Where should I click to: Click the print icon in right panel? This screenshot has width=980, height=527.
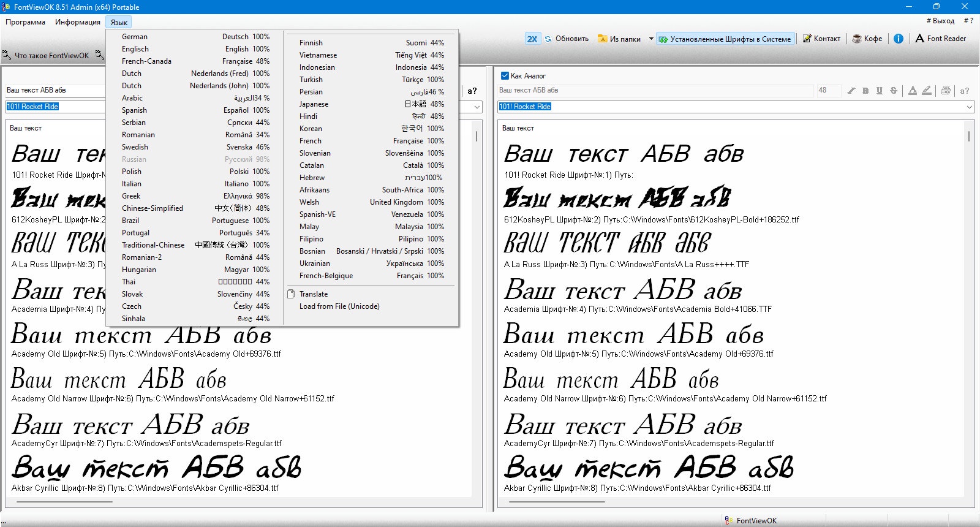click(x=946, y=91)
